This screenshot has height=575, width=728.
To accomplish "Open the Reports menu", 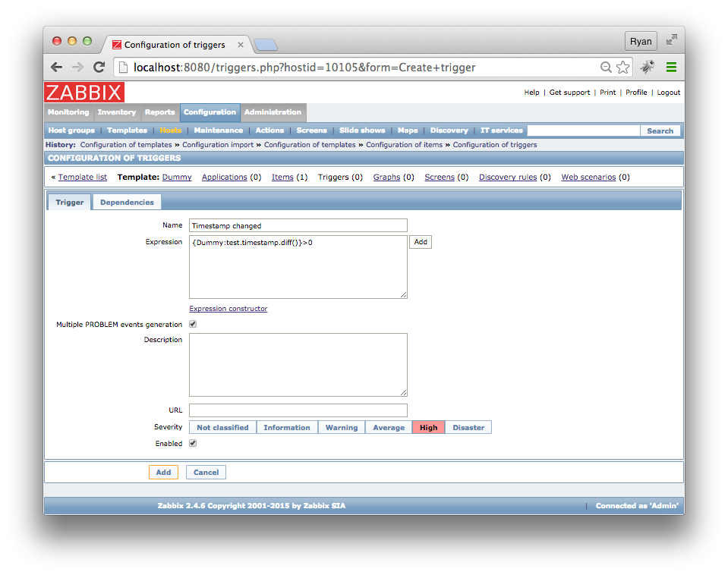I will (x=159, y=112).
